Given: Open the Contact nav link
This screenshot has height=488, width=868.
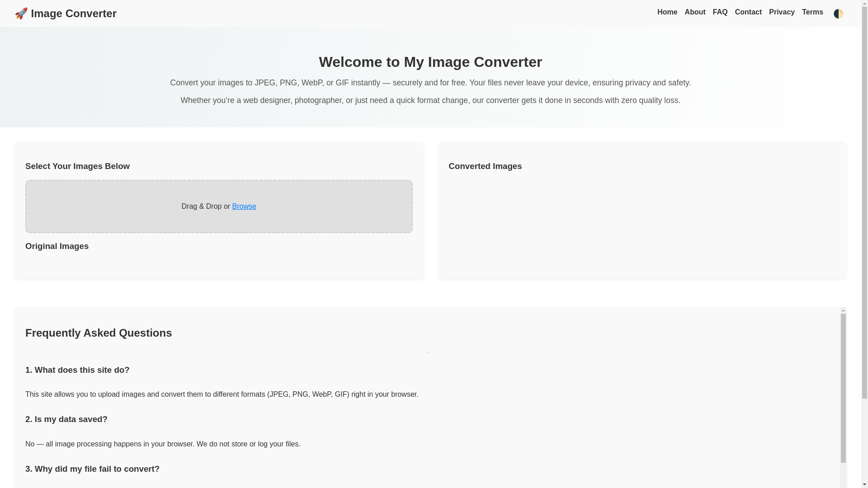Looking at the screenshot, I should (748, 12).
